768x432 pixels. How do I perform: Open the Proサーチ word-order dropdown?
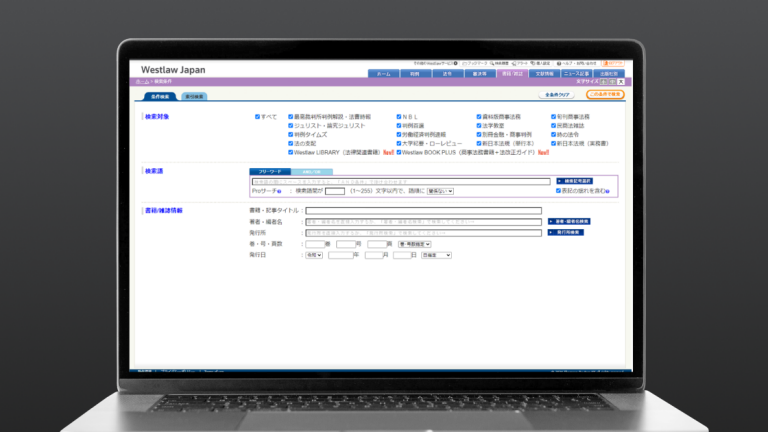(x=440, y=191)
